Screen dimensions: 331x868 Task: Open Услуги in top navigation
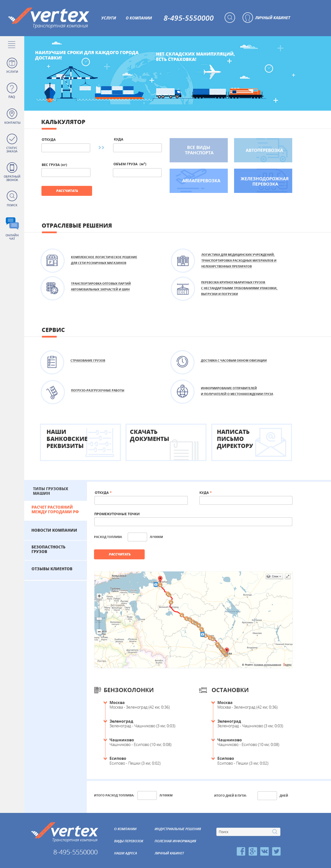(x=109, y=18)
